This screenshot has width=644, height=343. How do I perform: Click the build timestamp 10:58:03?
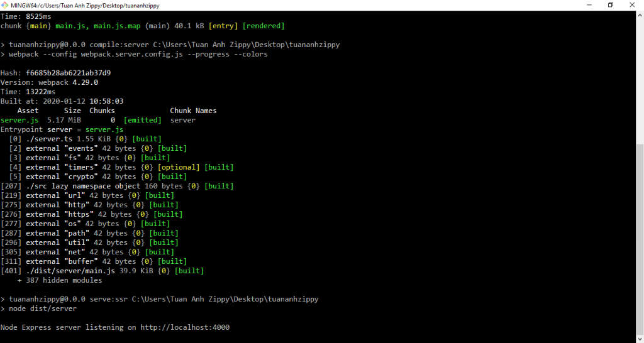(106, 101)
